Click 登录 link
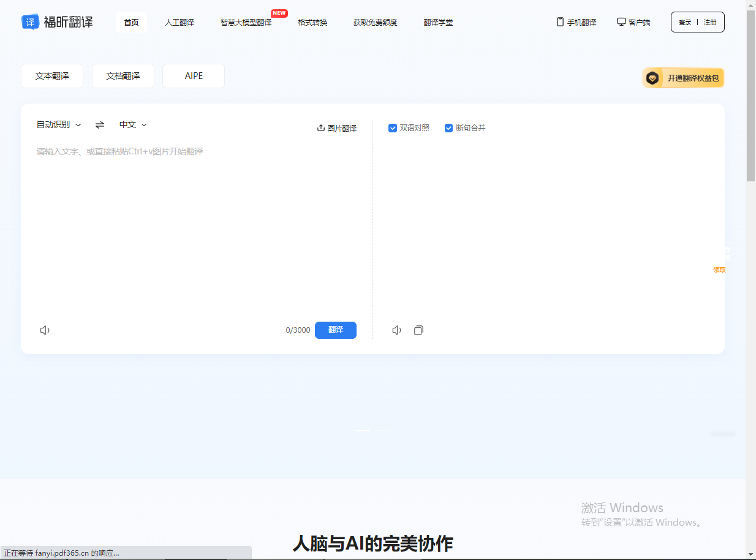Image resolution: width=756 pixels, height=560 pixels. point(685,22)
